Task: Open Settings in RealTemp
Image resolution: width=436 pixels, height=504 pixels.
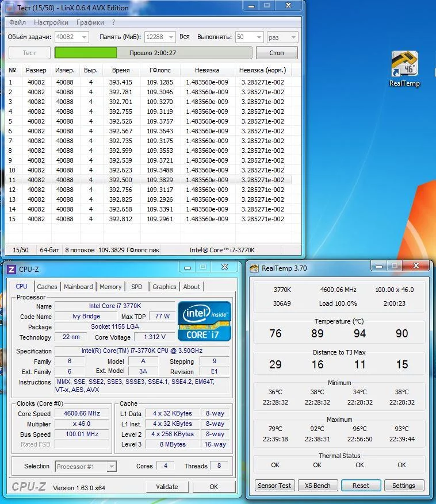Action: coord(403,486)
